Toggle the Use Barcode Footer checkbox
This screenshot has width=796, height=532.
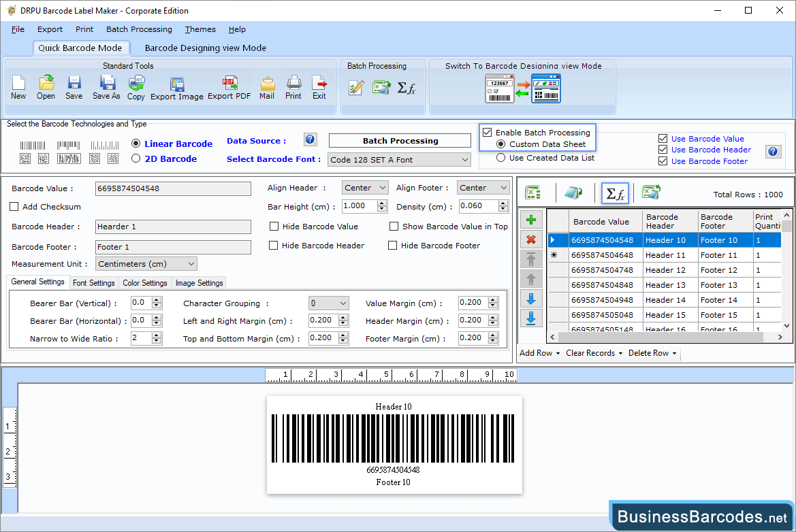pyautogui.click(x=663, y=161)
